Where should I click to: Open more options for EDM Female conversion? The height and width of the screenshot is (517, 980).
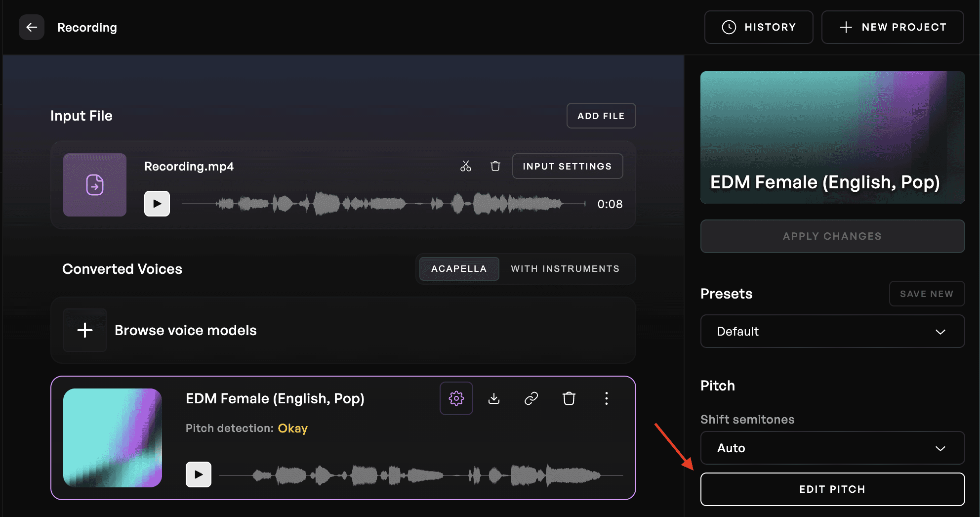607,398
